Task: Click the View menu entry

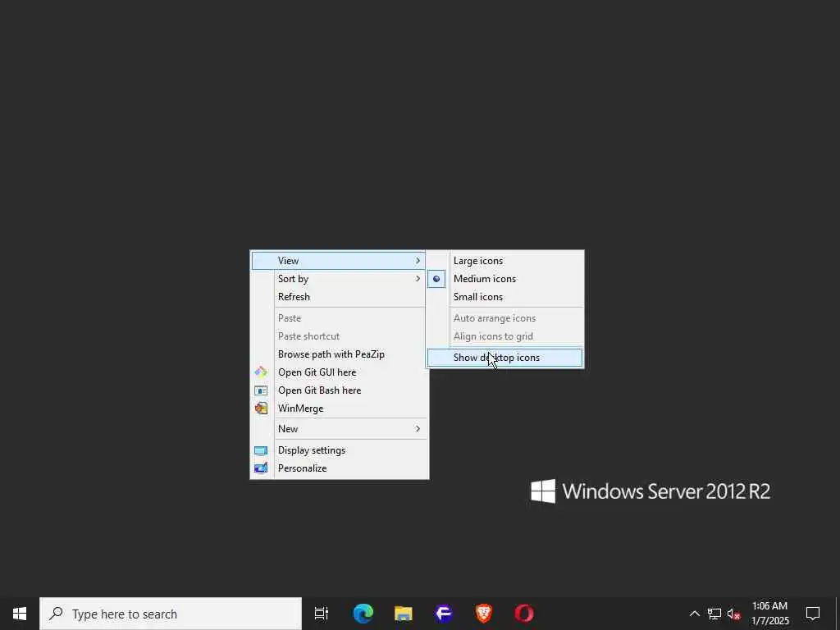Action: coord(340,261)
